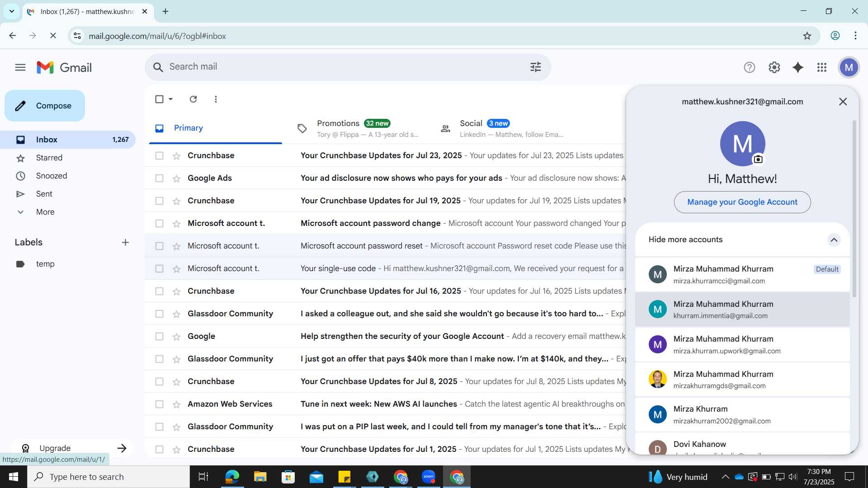Switch to khurram.immentia@gmail.com account
This screenshot has height=488, width=868.
(x=742, y=310)
